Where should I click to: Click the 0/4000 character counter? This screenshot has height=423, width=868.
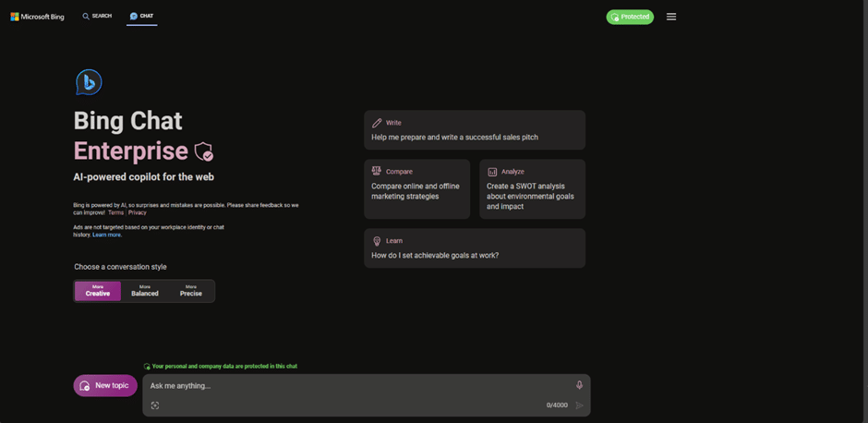pyautogui.click(x=557, y=405)
